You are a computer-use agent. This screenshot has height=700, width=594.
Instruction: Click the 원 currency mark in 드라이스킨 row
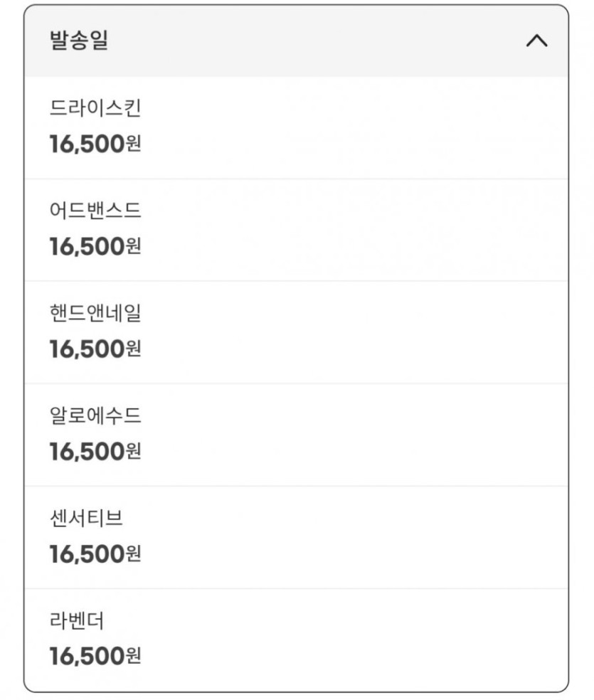pos(134,145)
